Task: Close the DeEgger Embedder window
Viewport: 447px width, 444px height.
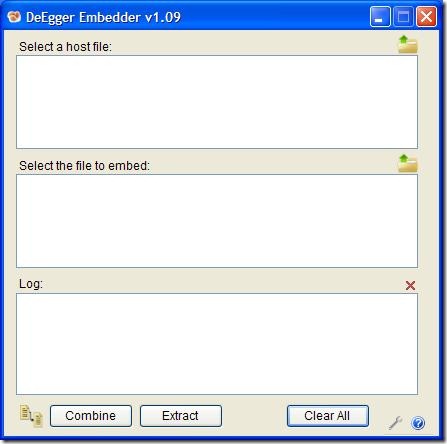Action: pyautogui.click(x=426, y=16)
